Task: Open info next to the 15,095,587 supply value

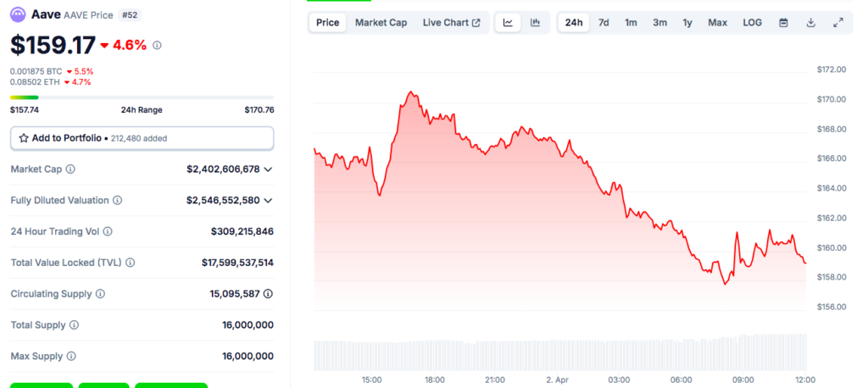Action: [x=268, y=294]
